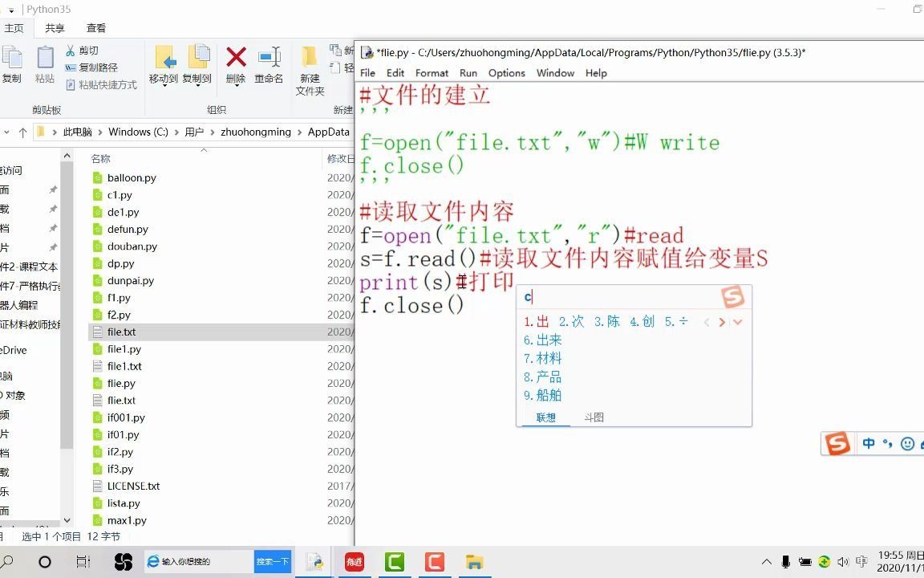This screenshot has height=578, width=924.
Task: Expand breadcrumb chevron after Windows (C:)
Action: [x=176, y=132]
